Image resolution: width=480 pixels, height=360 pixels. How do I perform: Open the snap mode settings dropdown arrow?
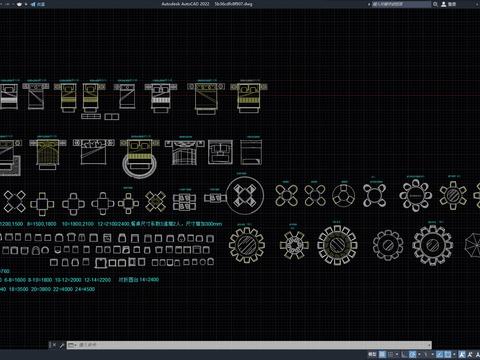point(397,354)
